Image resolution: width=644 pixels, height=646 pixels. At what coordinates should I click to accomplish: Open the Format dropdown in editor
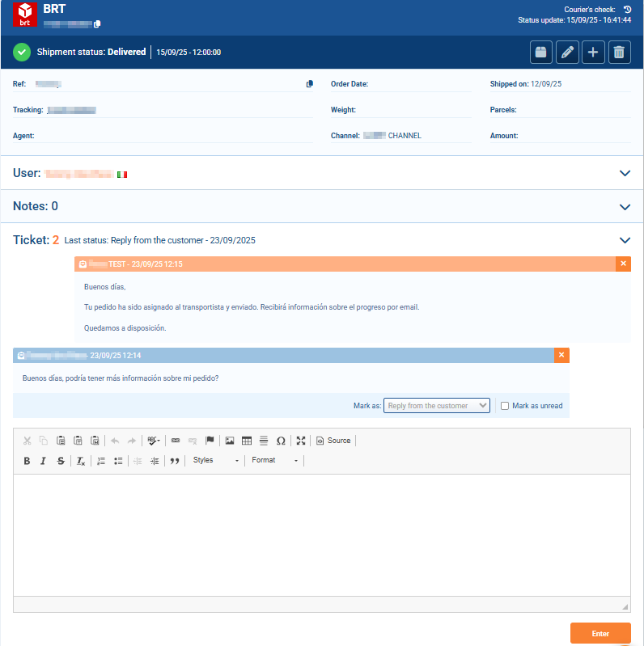point(274,461)
